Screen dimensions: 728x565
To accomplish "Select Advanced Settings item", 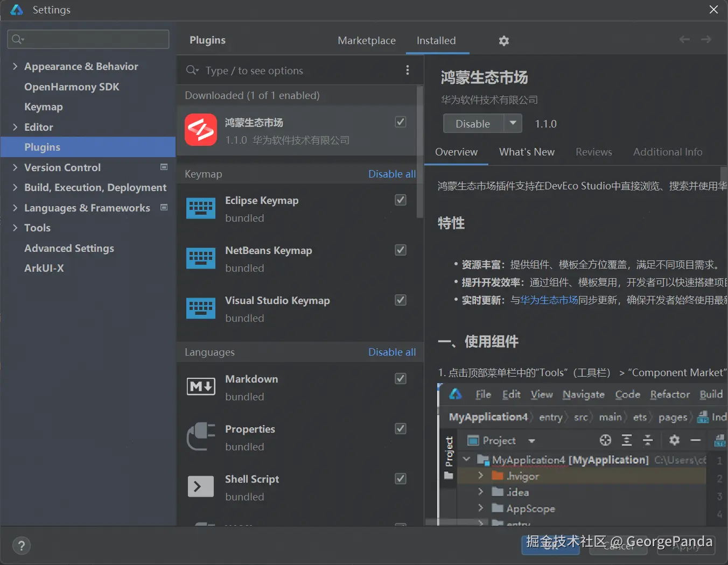I will (x=69, y=248).
